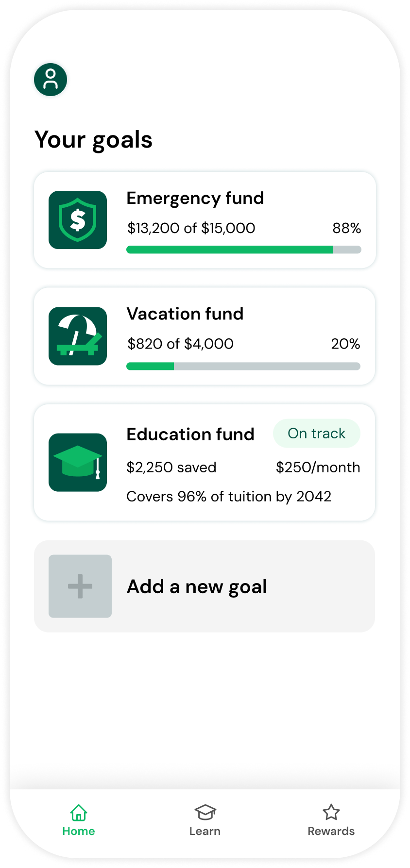The image size is (410, 868).
Task: Select the Rewards star icon
Action: [x=331, y=812]
